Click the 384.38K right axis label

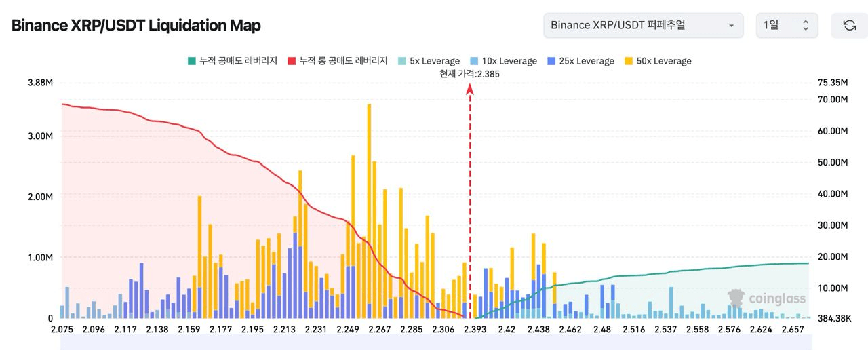point(835,318)
